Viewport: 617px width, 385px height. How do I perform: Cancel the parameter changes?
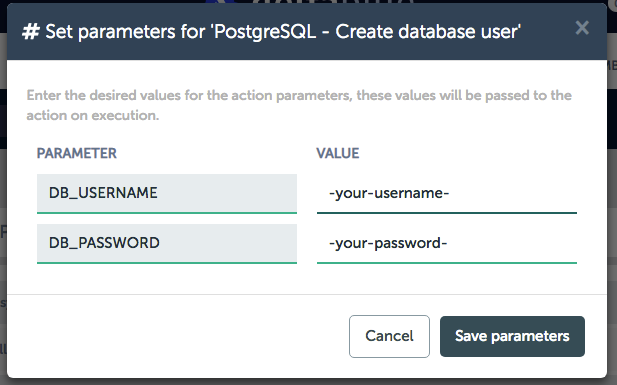[389, 336]
